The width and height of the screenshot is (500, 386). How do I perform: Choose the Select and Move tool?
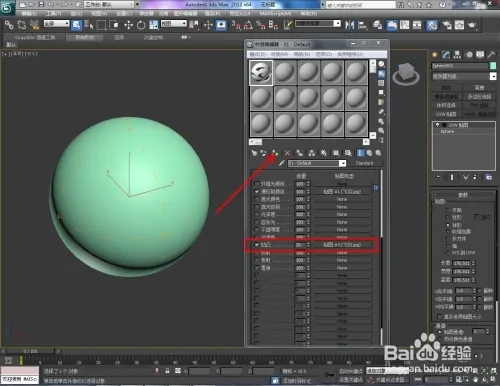128,25
